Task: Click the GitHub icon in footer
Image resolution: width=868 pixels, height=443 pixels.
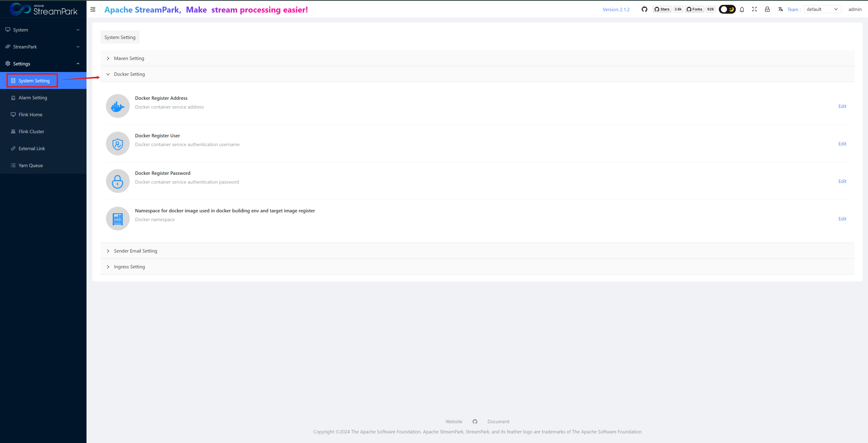Action: tap(475, 422)
